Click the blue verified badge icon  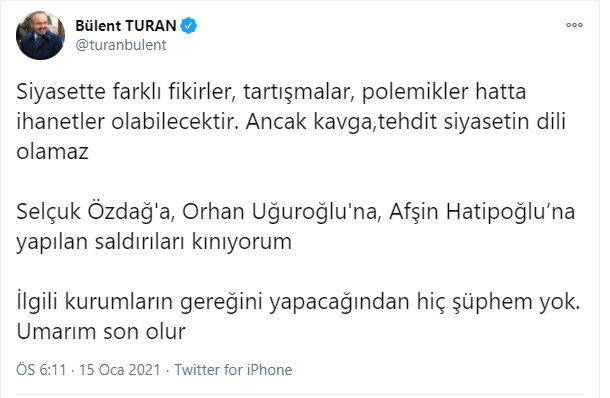189,26
